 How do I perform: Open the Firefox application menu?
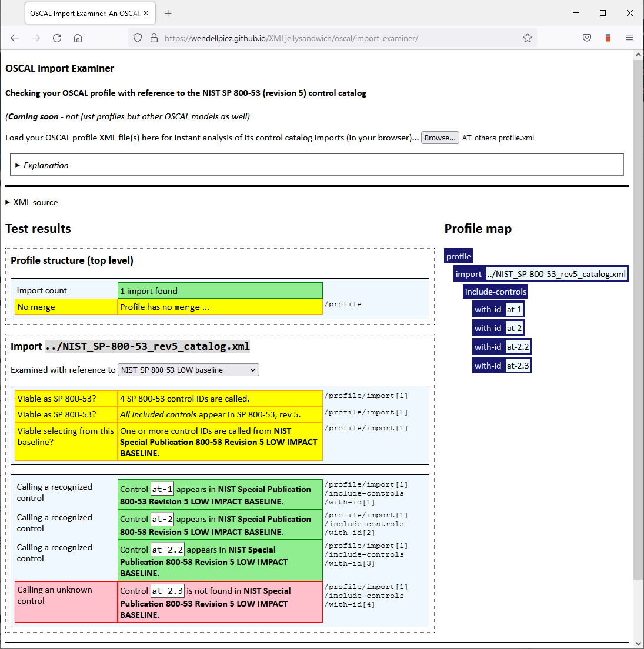click(x=629, y=38)
